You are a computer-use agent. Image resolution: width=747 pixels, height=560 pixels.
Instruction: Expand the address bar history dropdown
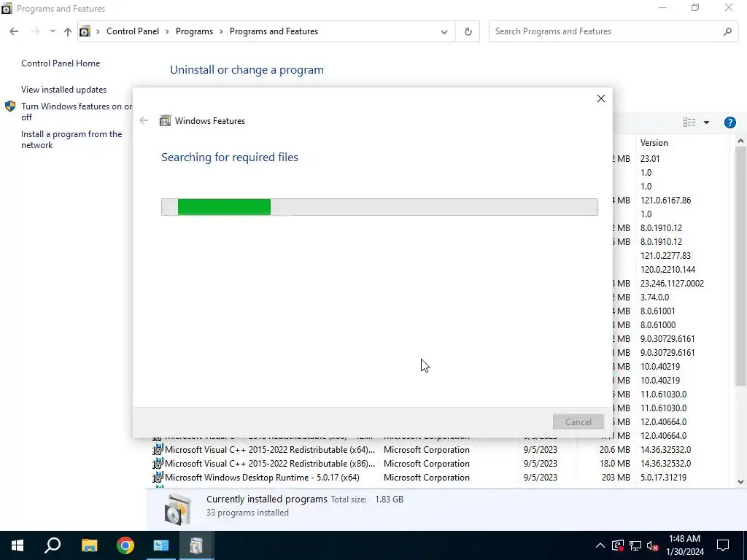click(x=444, y=32)
